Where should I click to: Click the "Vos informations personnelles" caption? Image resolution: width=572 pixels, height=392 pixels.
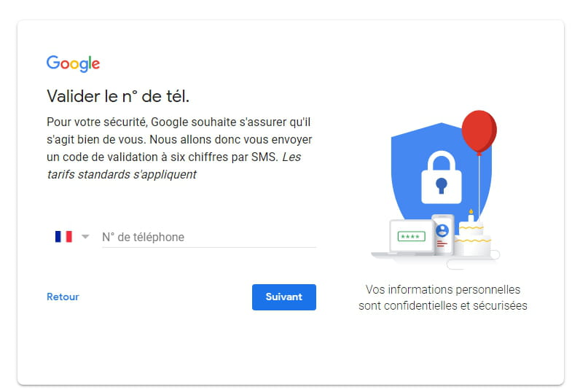443,289
